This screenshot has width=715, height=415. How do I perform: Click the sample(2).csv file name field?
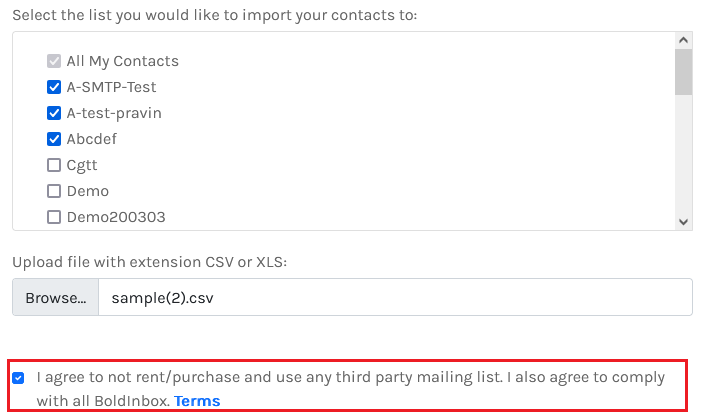[395, 298]
